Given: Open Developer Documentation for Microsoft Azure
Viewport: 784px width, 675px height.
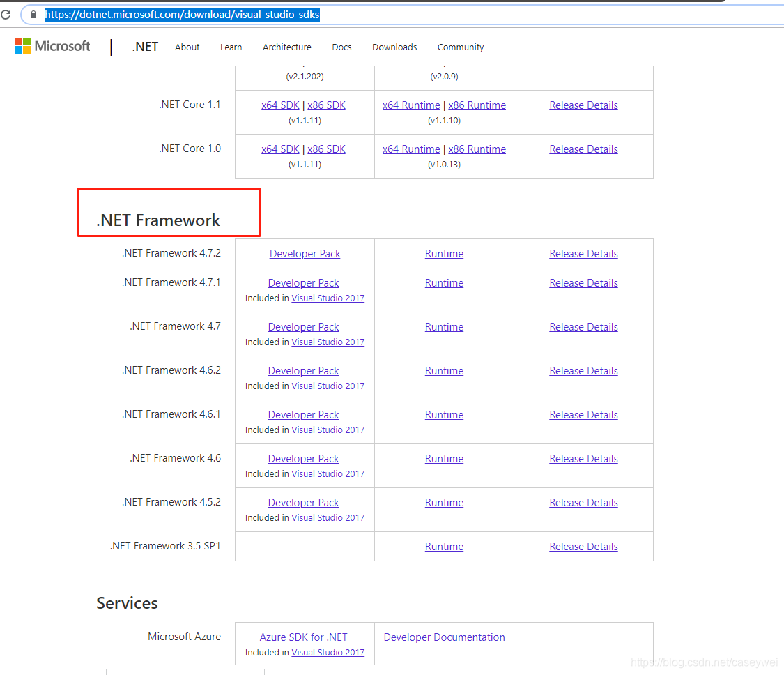Looking at the screenshot, I should tap(444, 637).
